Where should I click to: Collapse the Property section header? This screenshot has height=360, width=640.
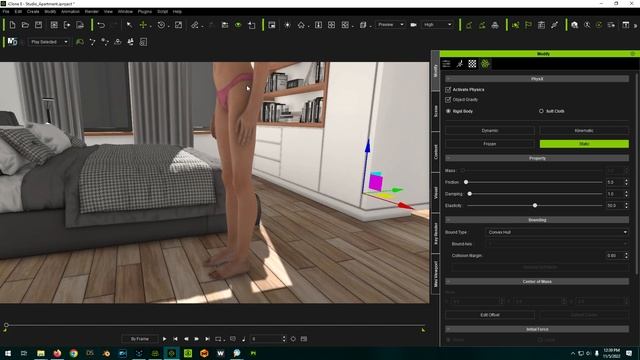[x=537, y=158]
